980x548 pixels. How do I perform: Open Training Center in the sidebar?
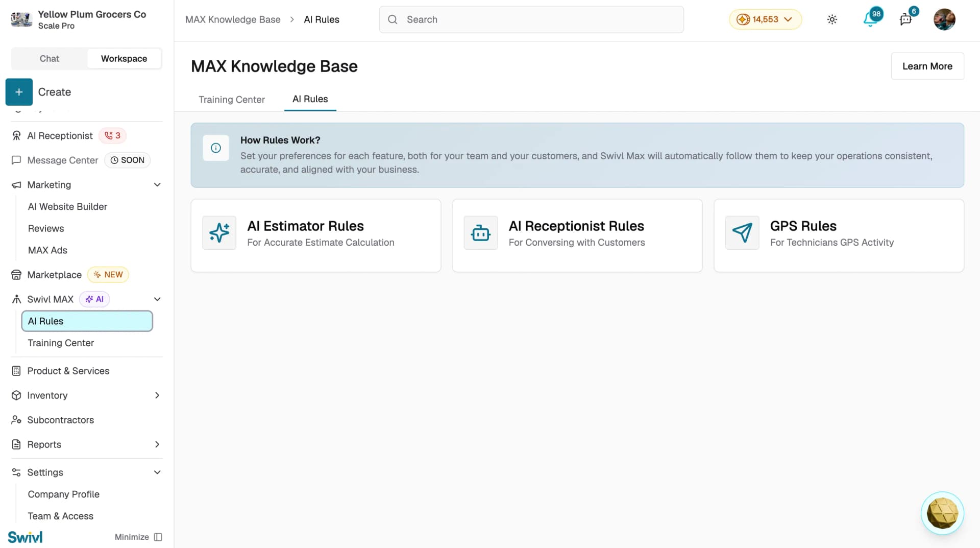coord(61,343)
